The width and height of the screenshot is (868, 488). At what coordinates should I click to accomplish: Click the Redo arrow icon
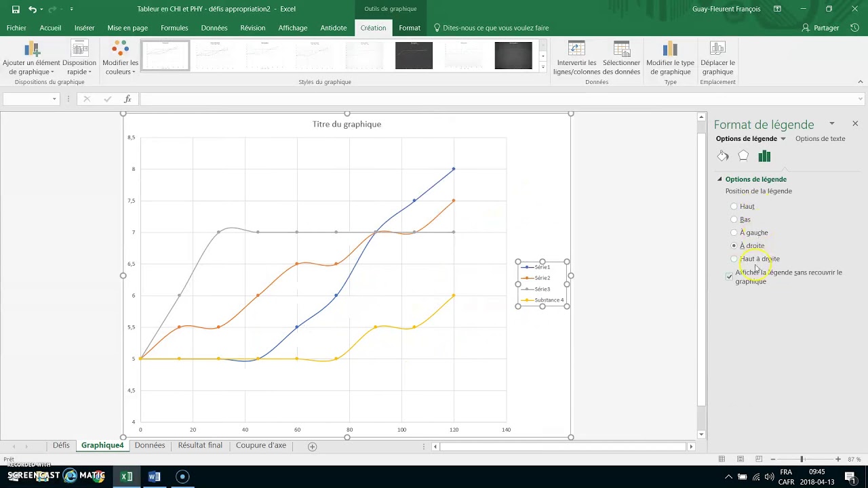click(53, 9)
